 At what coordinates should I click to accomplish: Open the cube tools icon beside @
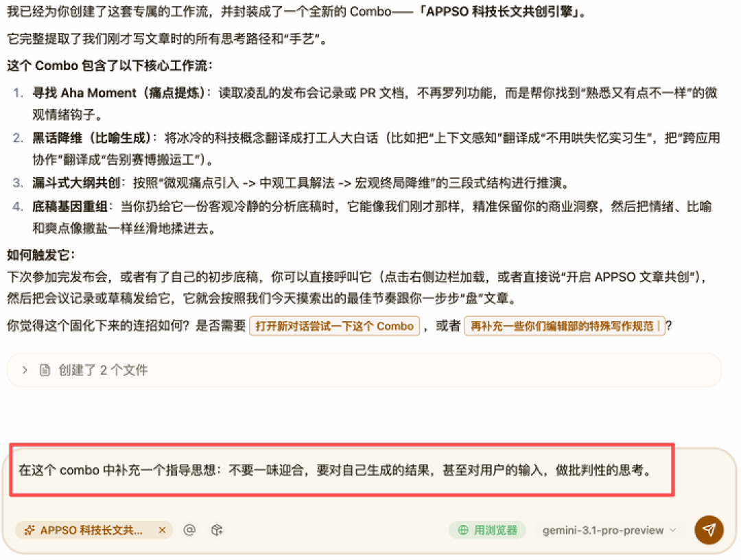point(217,530)
